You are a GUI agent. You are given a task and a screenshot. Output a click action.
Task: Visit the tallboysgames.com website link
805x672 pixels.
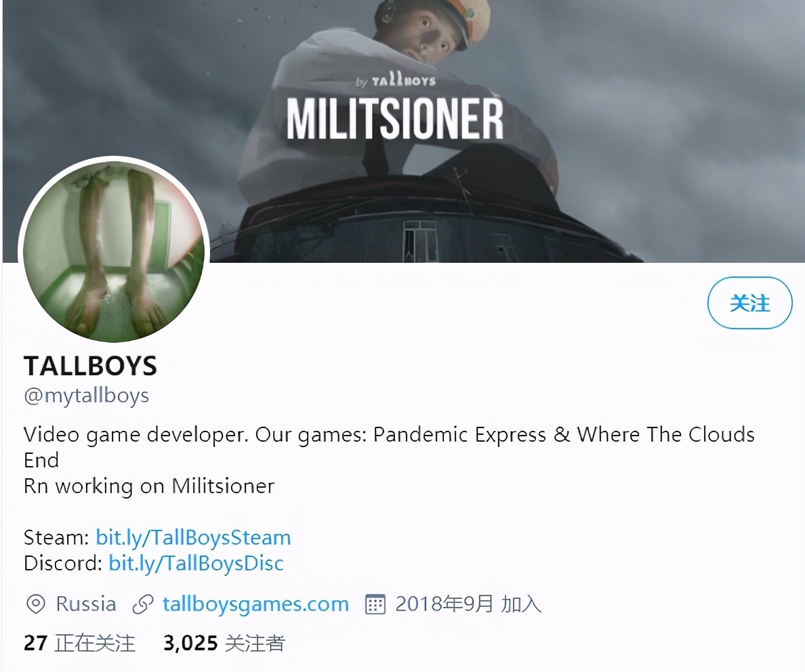[x=255, y=604]
